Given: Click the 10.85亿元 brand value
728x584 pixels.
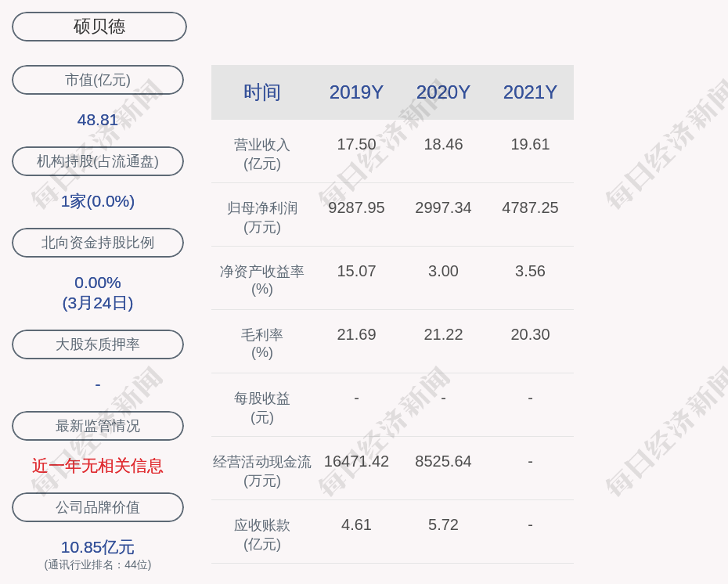Looking at the screenshot, I should (x=98, y=546).
